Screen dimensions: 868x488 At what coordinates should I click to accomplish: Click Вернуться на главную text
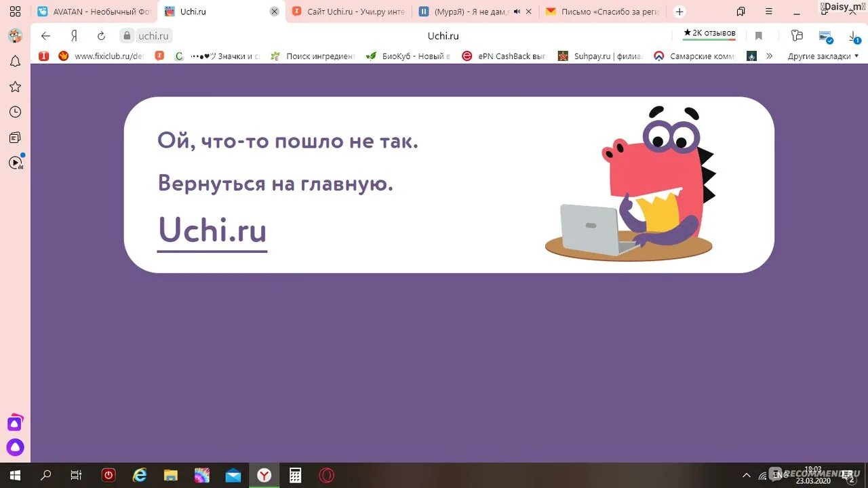pos(275,183)
